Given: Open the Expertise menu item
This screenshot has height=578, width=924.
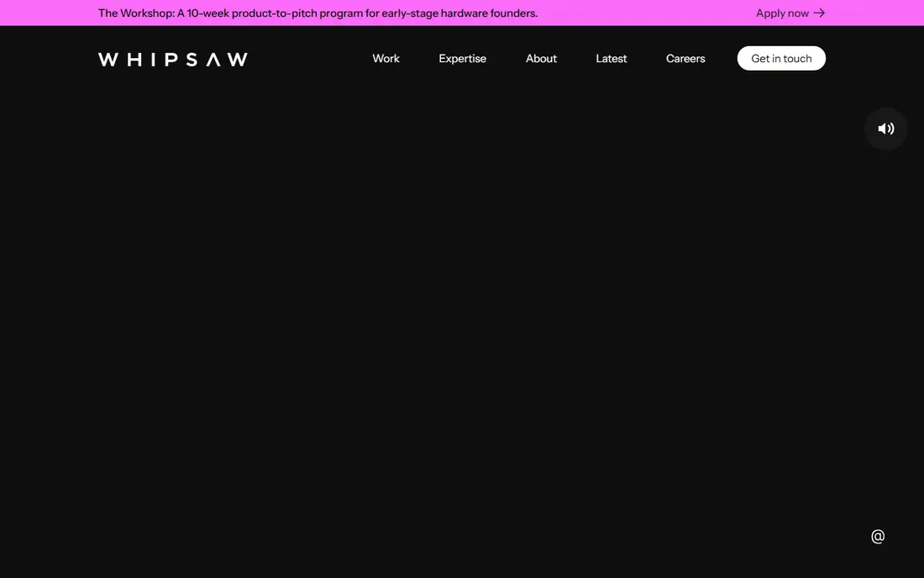Looking at the screenshot, I should (x=463, y=58).
